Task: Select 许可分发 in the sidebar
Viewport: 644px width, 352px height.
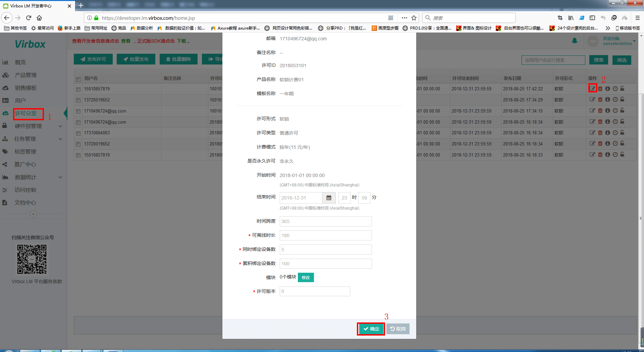Action: [x=25, y=113]
